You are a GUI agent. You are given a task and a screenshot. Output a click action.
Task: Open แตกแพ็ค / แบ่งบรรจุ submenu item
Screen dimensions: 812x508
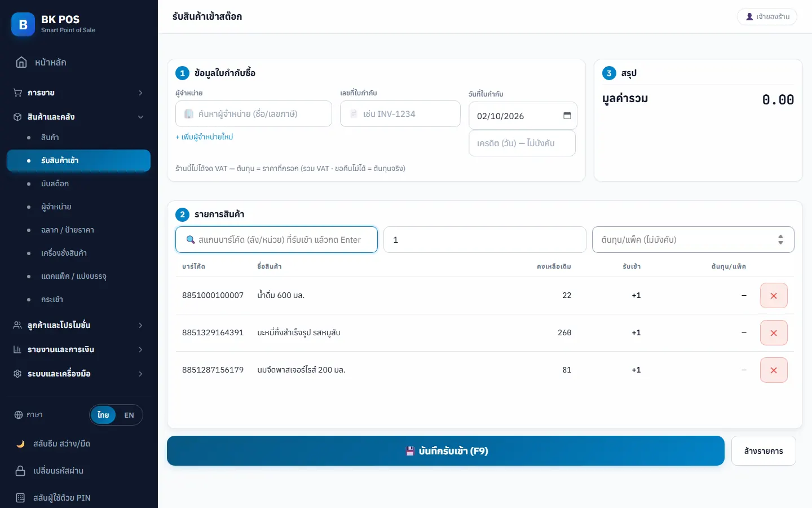[x=78, y=276]
